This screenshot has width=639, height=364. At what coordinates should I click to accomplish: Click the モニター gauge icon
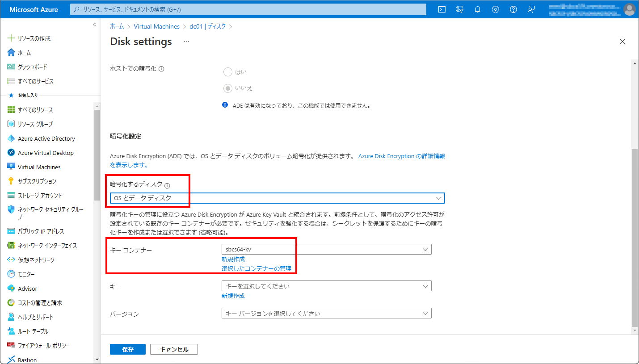coord(11,274)
